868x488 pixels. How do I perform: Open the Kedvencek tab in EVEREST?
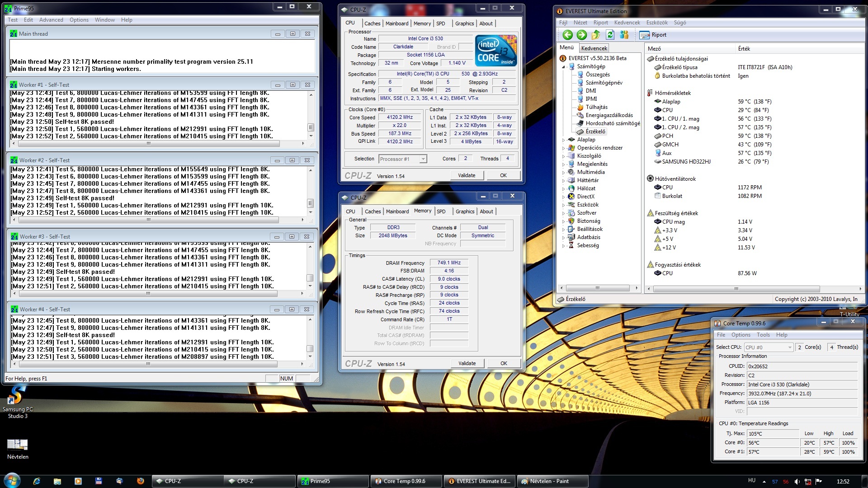click(x=594, y=48)
